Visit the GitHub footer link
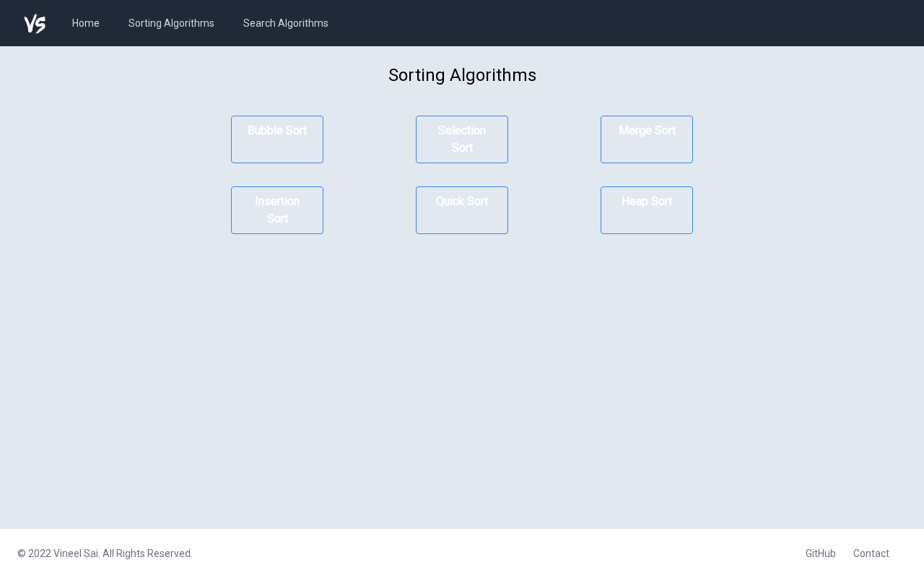Image resolution: width=924 pixels, height=578 pixels. [x=821, y=553]
